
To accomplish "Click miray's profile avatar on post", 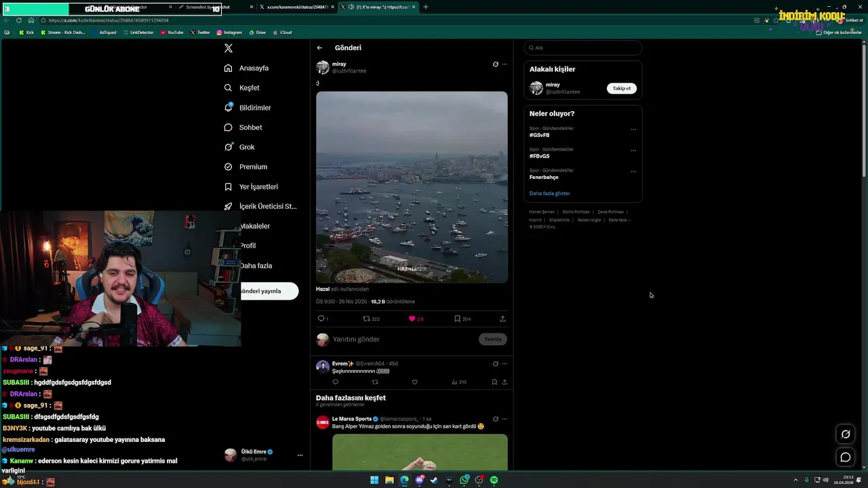I will [323, 67].
